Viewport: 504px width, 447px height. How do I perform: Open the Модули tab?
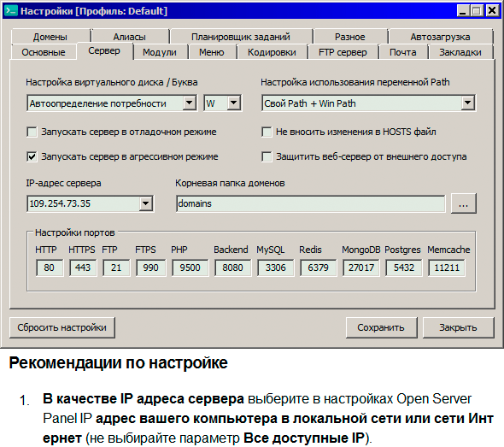tap(160, 52)
